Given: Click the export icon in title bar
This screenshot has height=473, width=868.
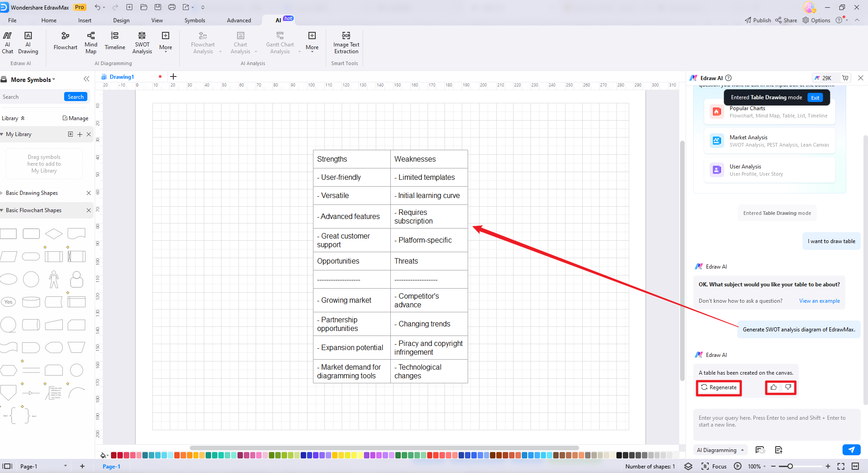Looking at the screenshot, I should point(186,7).
